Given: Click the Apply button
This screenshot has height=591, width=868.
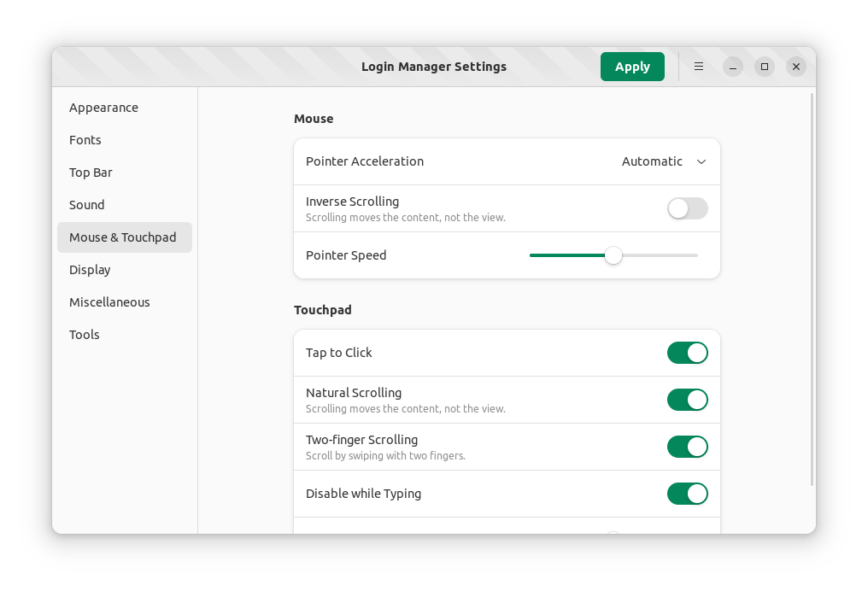Looking at the screenshot, I should [x=632, y=67].
